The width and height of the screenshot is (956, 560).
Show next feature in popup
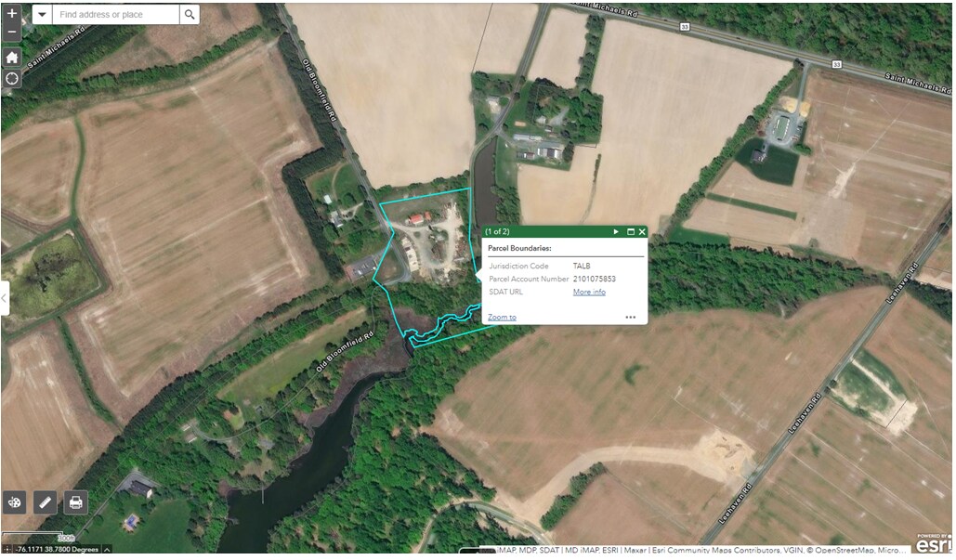pos(616,231)
